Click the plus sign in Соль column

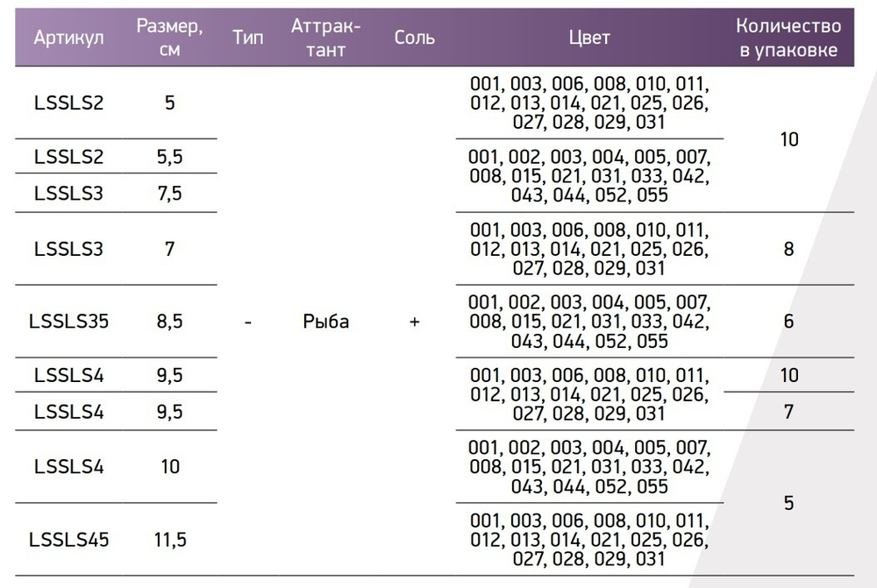(414, 322)
